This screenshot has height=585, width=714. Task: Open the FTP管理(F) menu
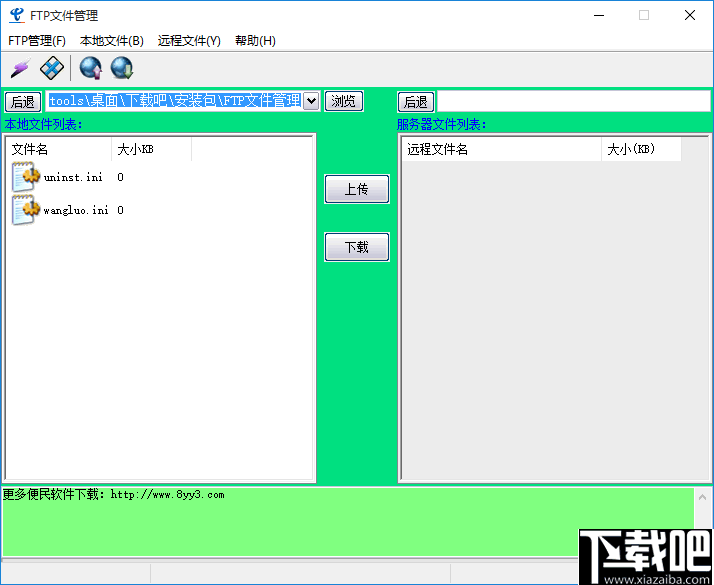pos(37,41)
